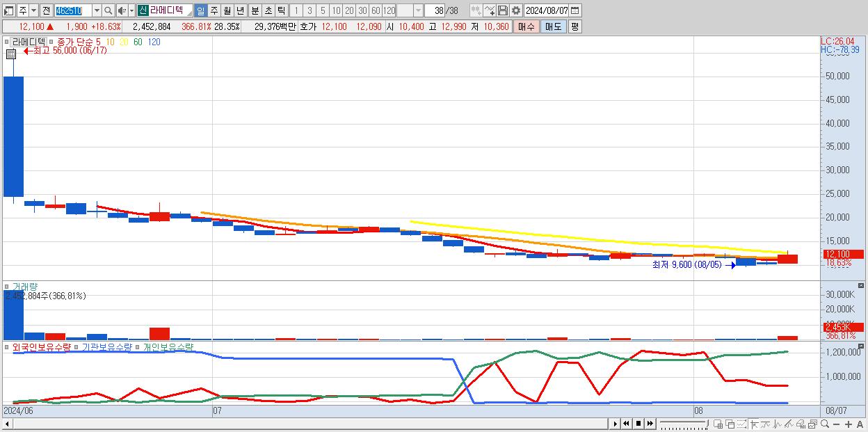Click the grid table icon on chart
This screenshot has width=868, height=432.
click(11, 55)
